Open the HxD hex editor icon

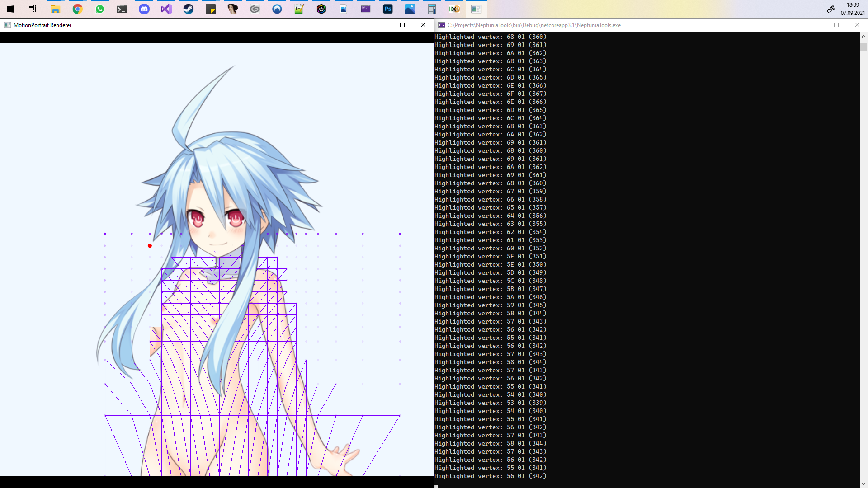pos(454,9)
